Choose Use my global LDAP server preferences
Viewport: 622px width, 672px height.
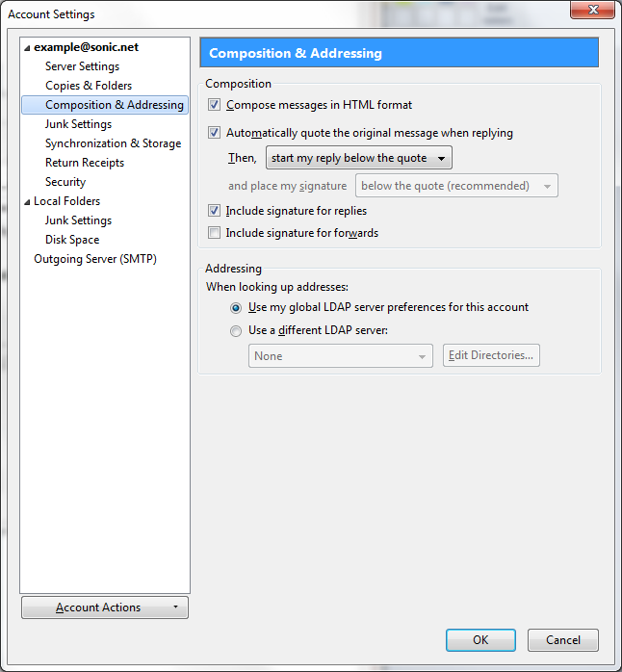pyautogui.click(x=236, y=308)
